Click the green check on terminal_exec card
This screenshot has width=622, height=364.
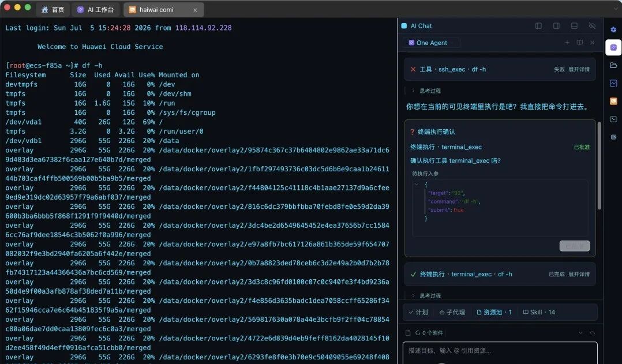pos(413,275)
